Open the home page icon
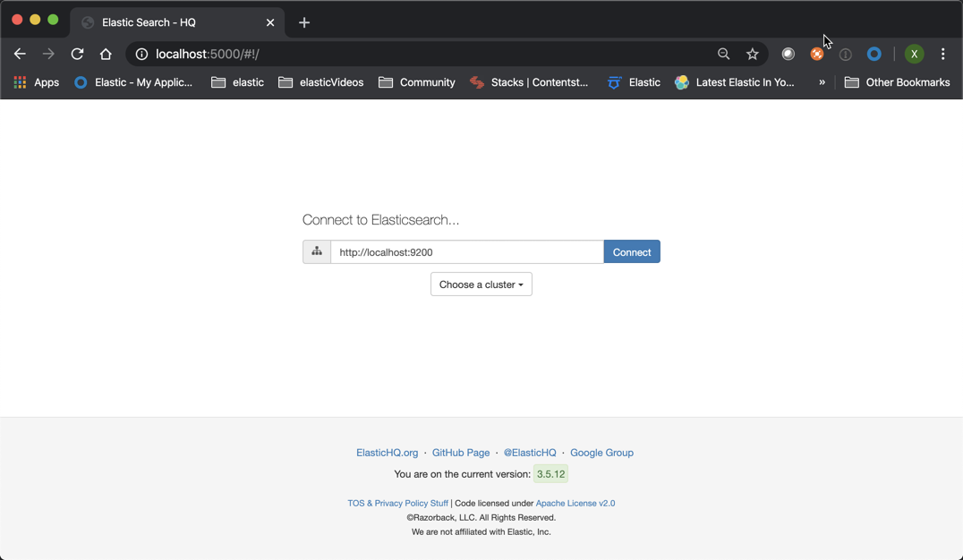The image size is (963, 560). click(106, 54)
